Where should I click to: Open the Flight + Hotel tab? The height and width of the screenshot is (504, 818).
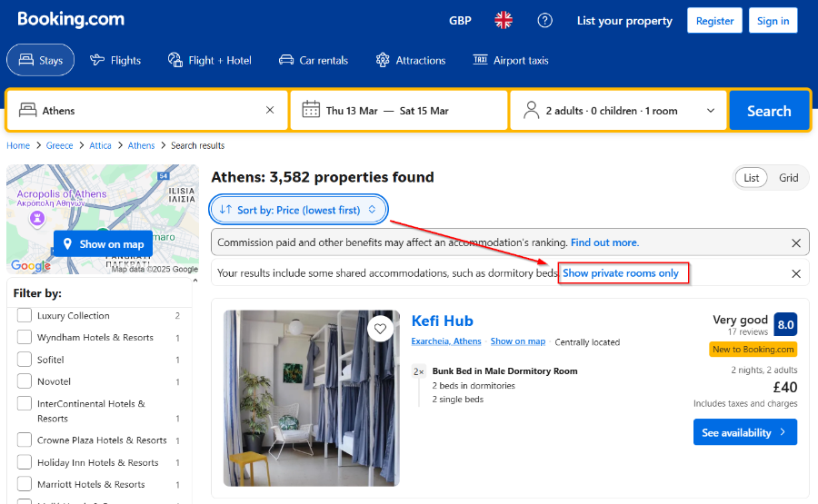click(210, 61)
